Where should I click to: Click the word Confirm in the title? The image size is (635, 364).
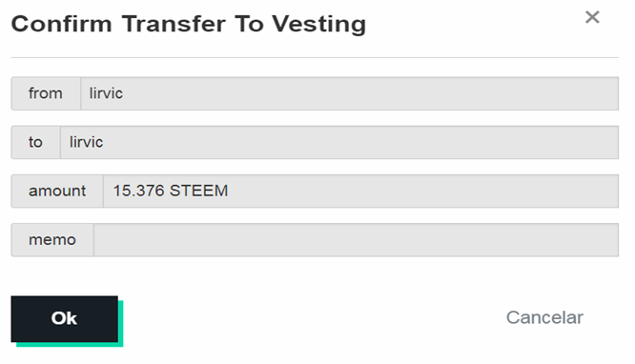(61, 24)
